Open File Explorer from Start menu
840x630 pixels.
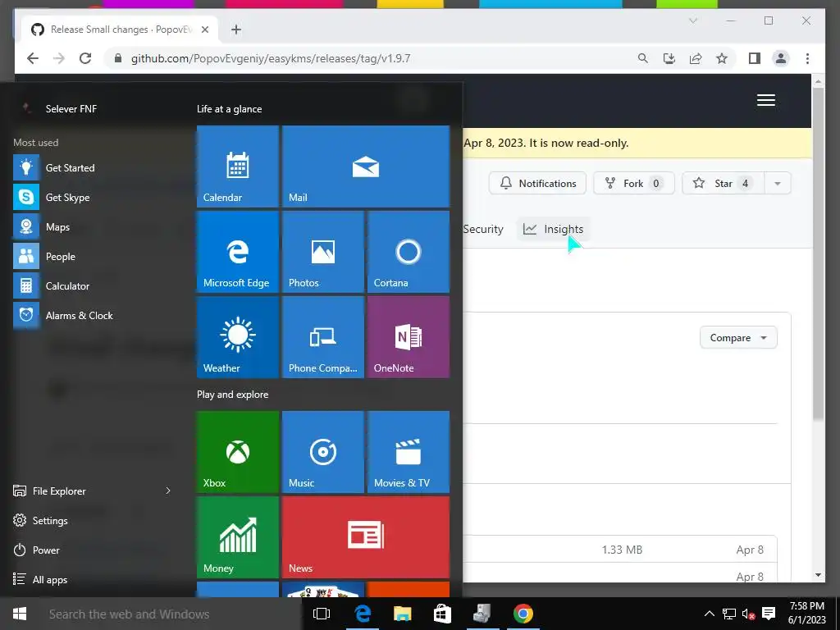pos(49,491)
